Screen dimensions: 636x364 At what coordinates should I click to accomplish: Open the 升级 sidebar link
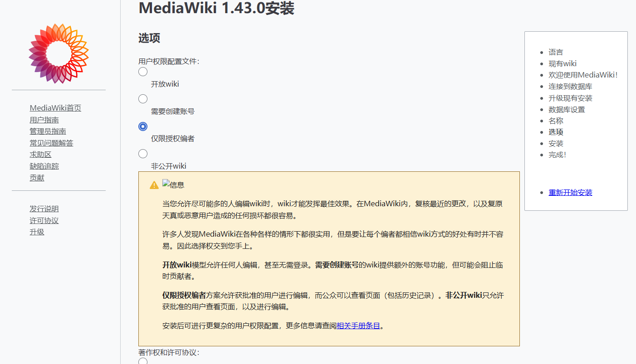pos(37,232)
